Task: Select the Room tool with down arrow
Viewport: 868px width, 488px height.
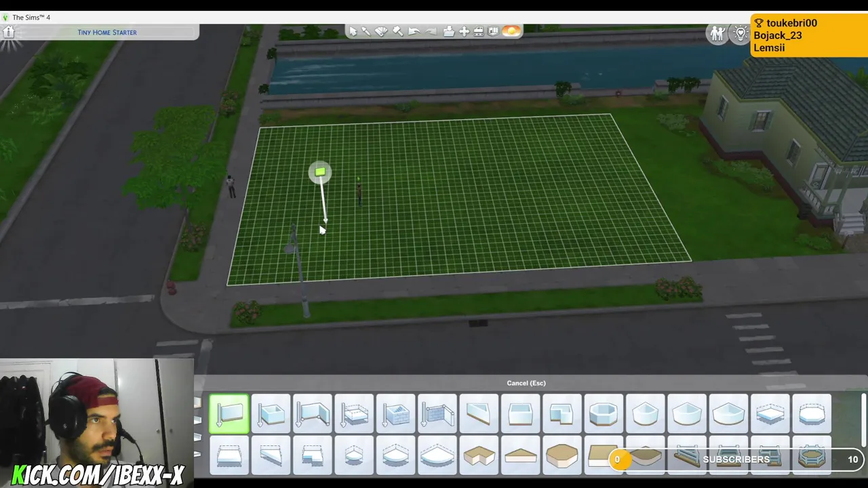Action: (x=271, y=413)
